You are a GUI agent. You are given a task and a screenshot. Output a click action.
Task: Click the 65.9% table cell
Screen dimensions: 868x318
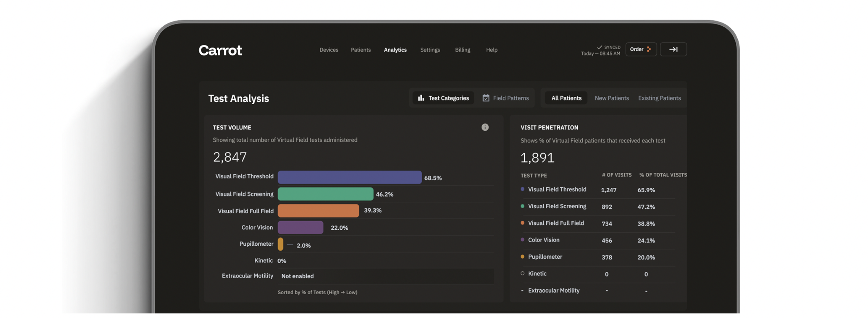pyautogui.click(x=646, y=190)
